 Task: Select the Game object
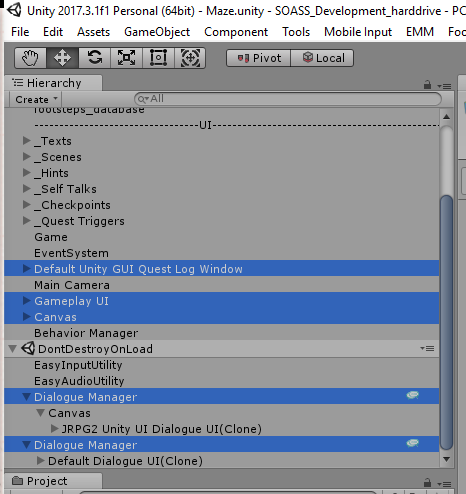coord(222,237)
